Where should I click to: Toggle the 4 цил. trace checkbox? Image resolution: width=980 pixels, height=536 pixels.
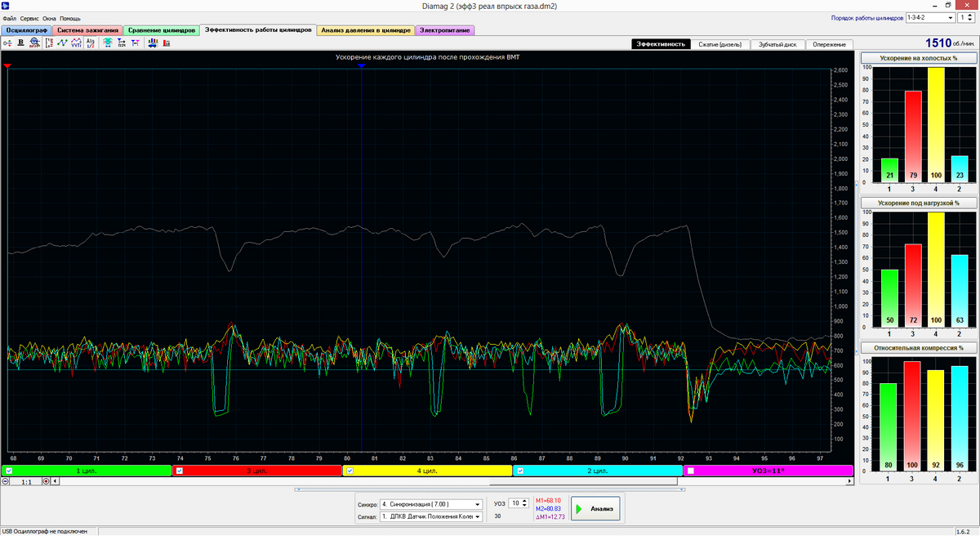point(350,471)
